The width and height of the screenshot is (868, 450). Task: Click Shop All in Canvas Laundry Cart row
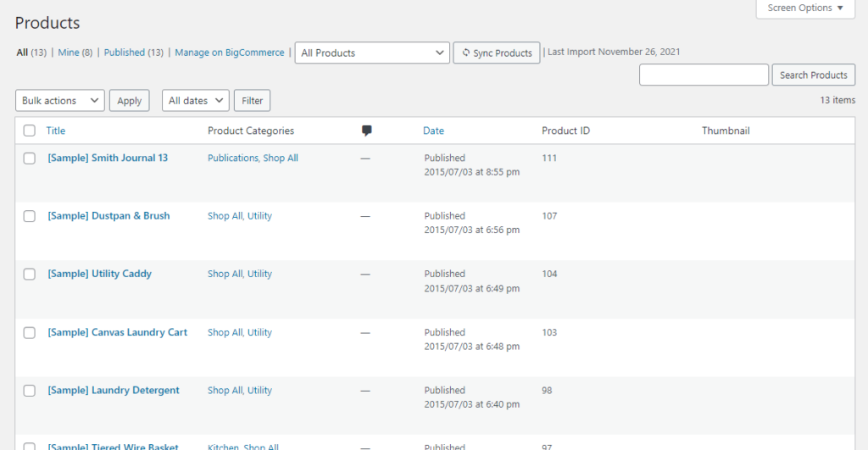[225, 332]
